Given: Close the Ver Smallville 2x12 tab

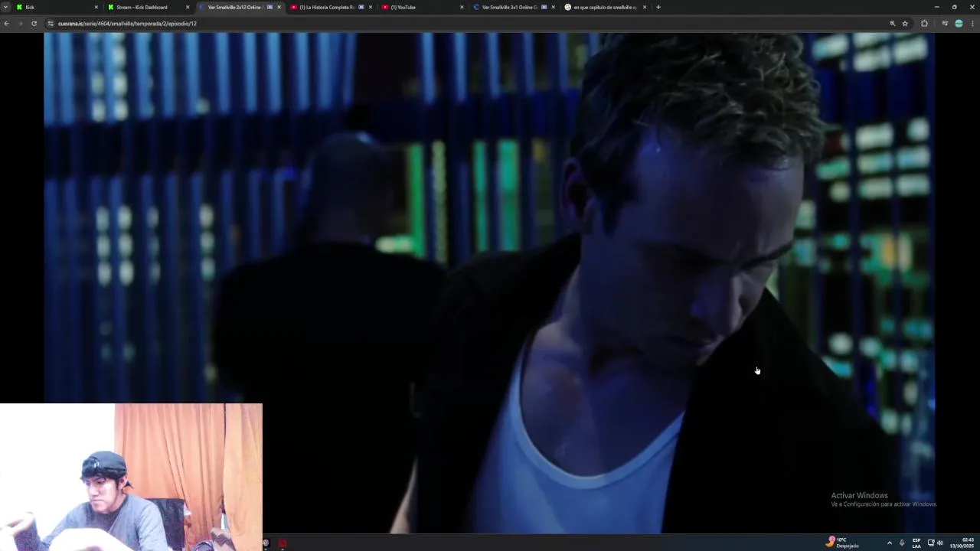Looking at the screenshot, I should [x=279, y=7].
